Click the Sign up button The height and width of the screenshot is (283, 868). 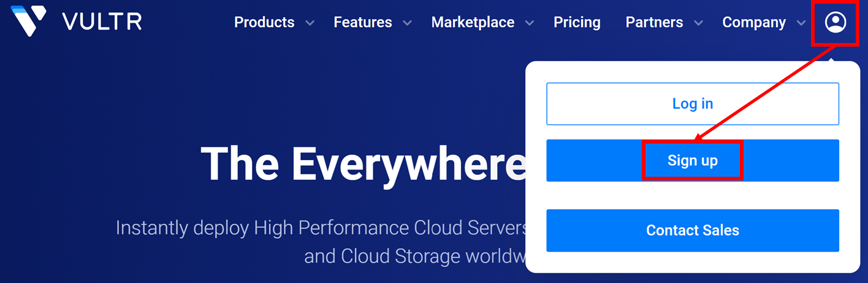[x=693, y=160]
